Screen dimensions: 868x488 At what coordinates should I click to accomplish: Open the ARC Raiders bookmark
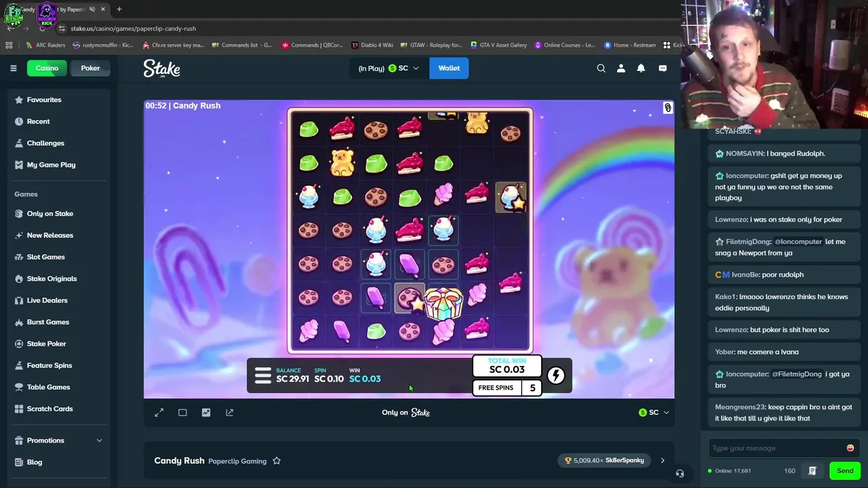tap(45, 45)
